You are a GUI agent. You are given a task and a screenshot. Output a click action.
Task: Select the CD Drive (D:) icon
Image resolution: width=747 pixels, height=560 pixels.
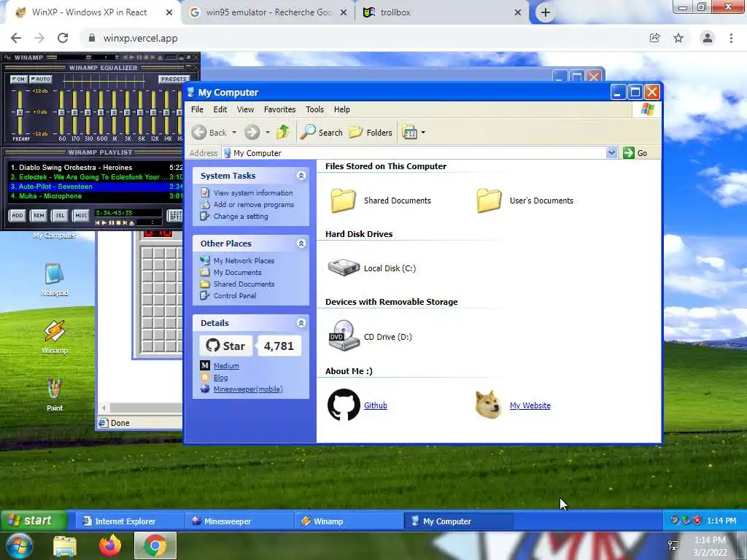coord(344,335)
